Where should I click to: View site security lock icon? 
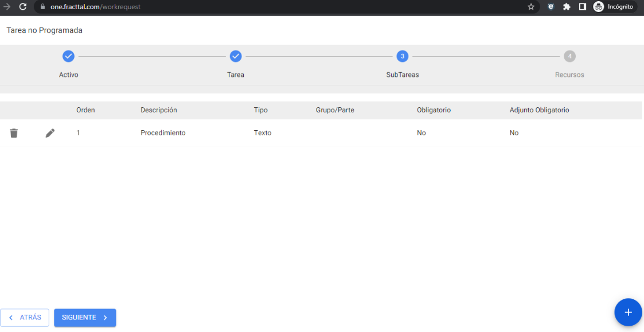click(x=42, y=7)
